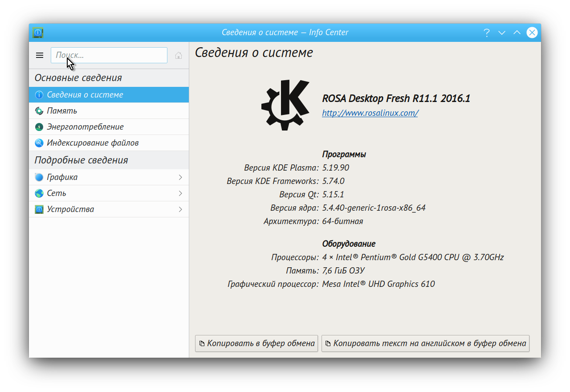570x392 pixels.
Task: Open the hamburger menu in the sidebar
Action: click(40, 55)
